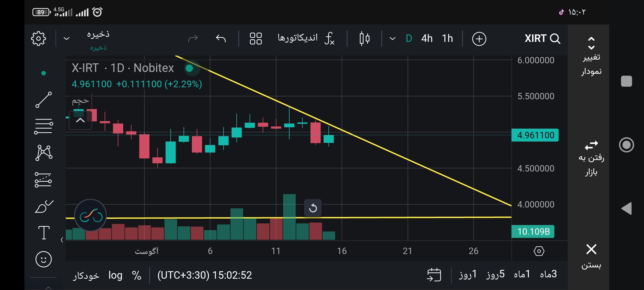Collapse the left drawing toolbar arrow

(62, 240)
